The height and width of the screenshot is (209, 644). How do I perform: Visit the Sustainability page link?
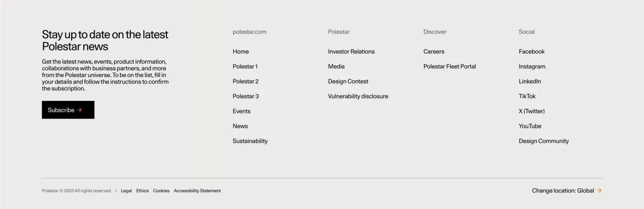pos(250,141)
